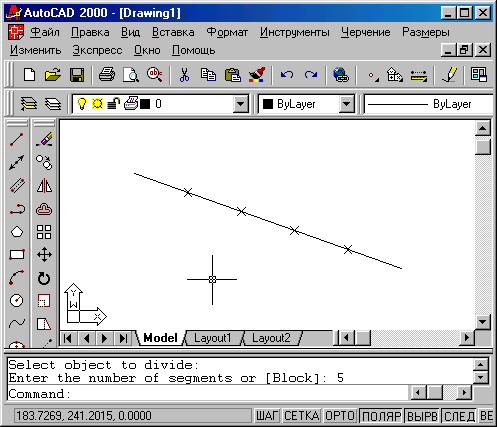Viewport: 497px width, 427px height.
Task: Open the Файл menu
Action: 45,32
